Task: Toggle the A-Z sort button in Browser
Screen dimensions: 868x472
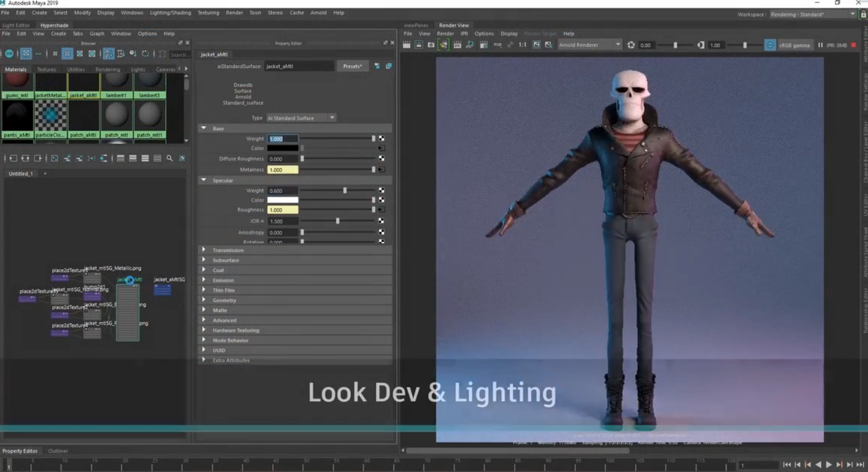Action: tap(108, 53)
